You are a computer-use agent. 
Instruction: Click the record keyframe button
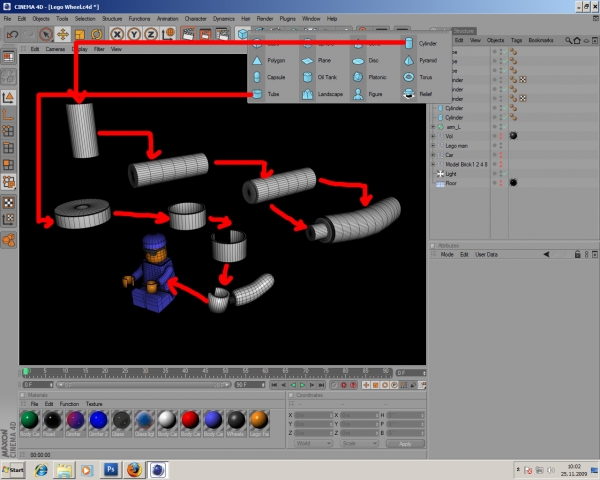coord(344,385)
